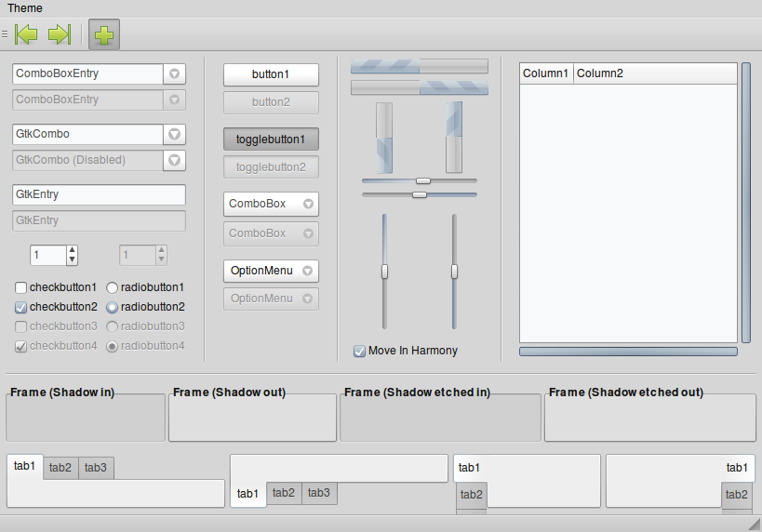Image resolution: width=762 pixels, height=532 pixels.
Task: Open the GtkCombo (Disabled) dropdown arrow
Action: pos(175,160)
